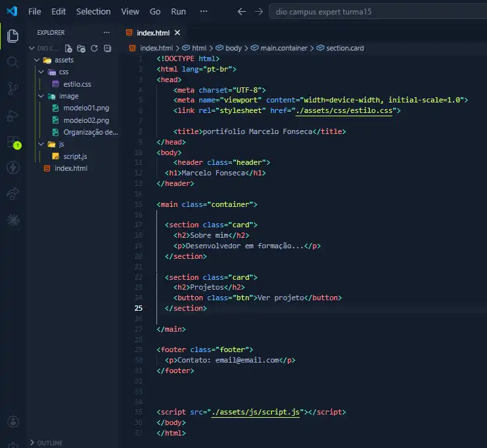Screen dimensions: 487x448
Task: Open the Accounts icon in activity bar
Action: 12,421
